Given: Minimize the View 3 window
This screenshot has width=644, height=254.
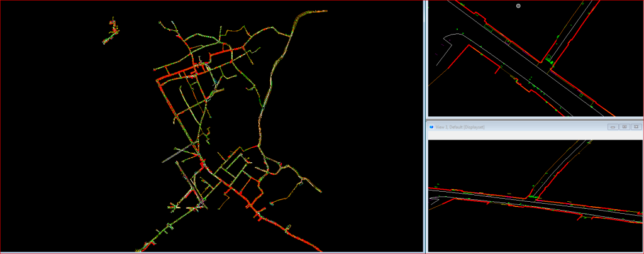Looking at the screenshot, I should [613, 127].
